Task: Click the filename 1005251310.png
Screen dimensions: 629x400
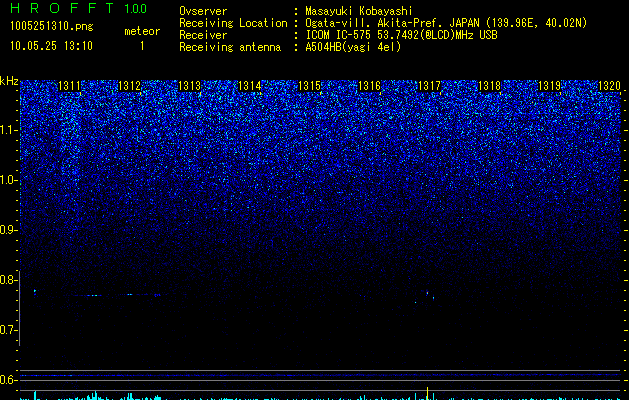Action: click(x=51, y=26)
